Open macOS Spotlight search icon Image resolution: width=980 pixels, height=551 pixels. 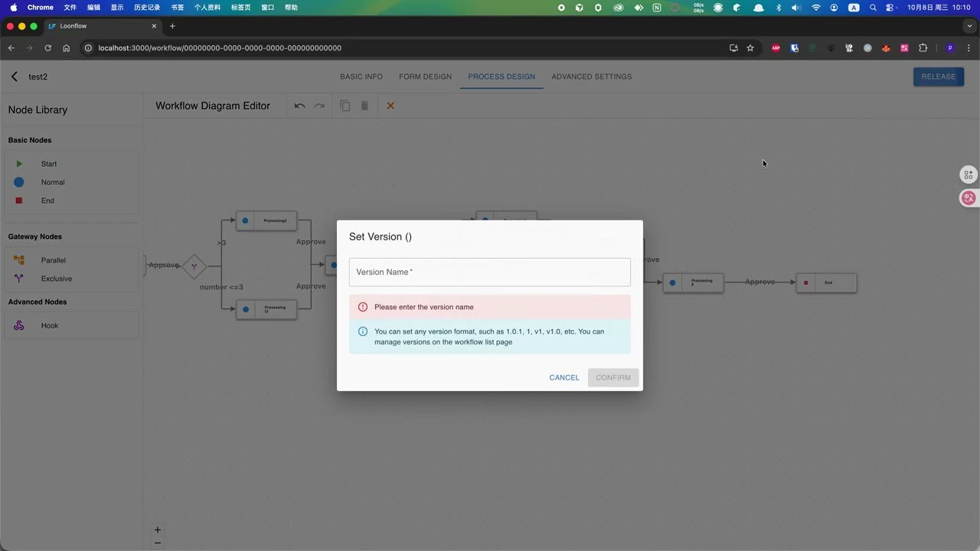(x=873, y=7)
